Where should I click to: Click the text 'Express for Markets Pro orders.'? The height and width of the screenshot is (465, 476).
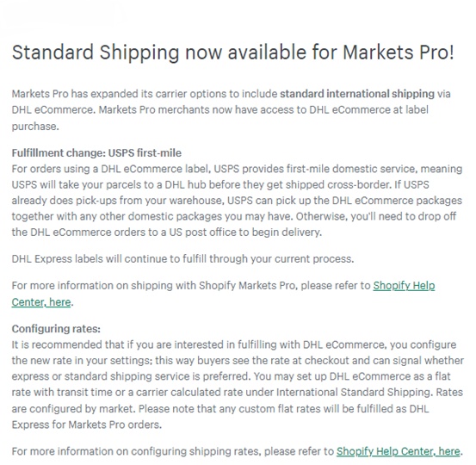point(87,425)
